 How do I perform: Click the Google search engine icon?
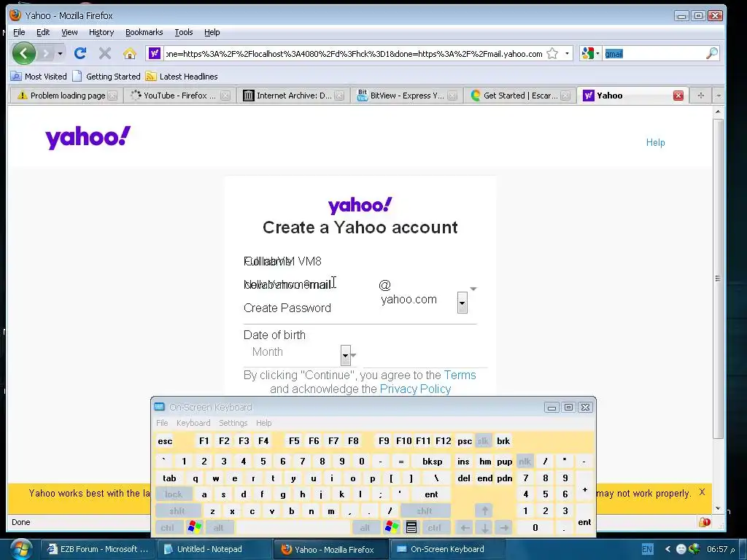click(x=588, y=53)
